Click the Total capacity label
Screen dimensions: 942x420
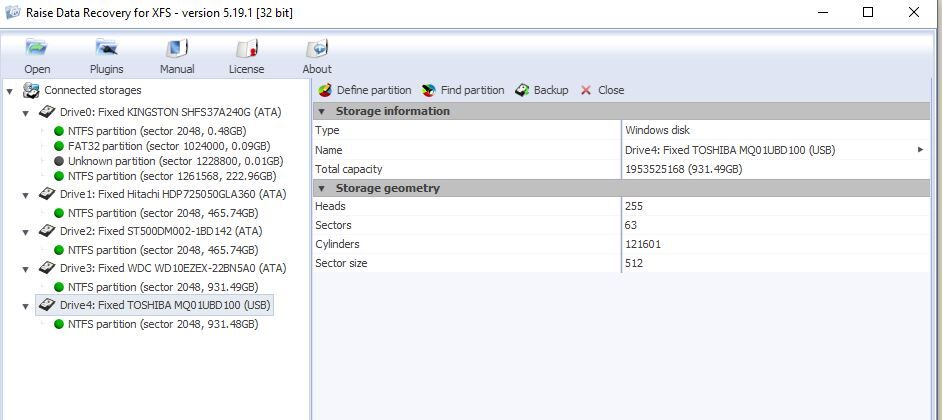click(x=348, y=169)
